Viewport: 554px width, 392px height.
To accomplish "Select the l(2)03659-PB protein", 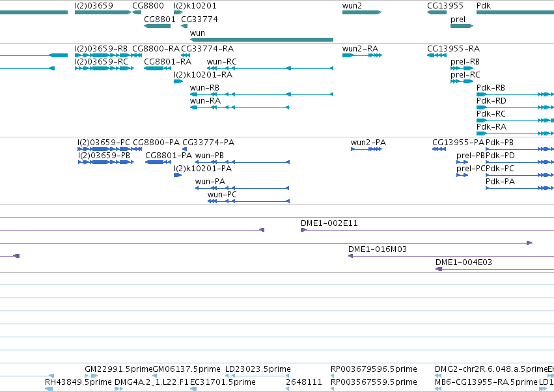I will 106,162.
